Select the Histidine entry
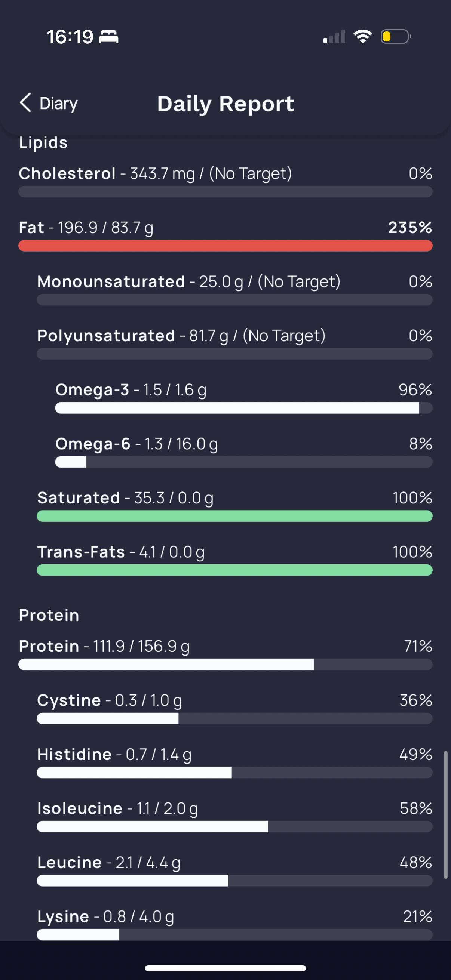The height and width of the screenshot is (980, 451). coord(234,762)
